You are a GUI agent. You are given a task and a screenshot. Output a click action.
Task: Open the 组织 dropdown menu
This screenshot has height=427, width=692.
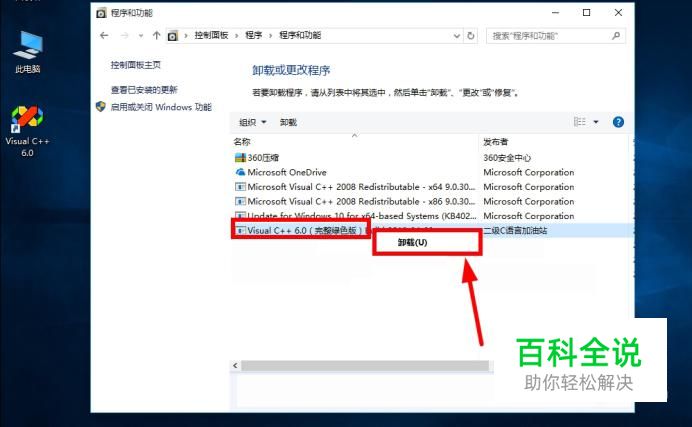[252, 122]
